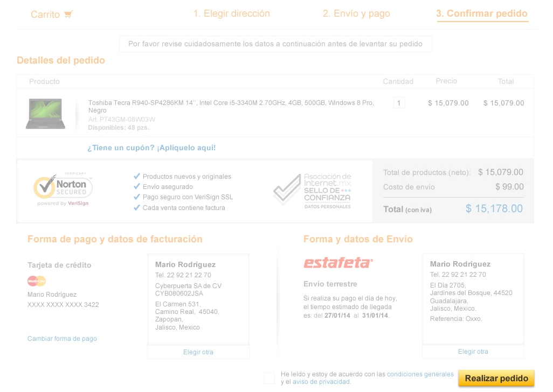The image size is (553, 392).
Task: Check the terms agreement checkbox
Action: (x=269, y=378)
